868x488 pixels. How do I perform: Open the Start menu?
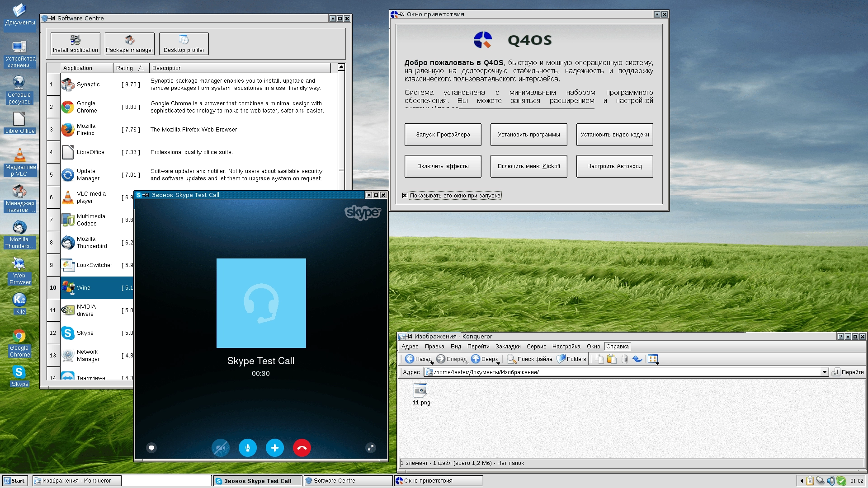tap(14, 481)
